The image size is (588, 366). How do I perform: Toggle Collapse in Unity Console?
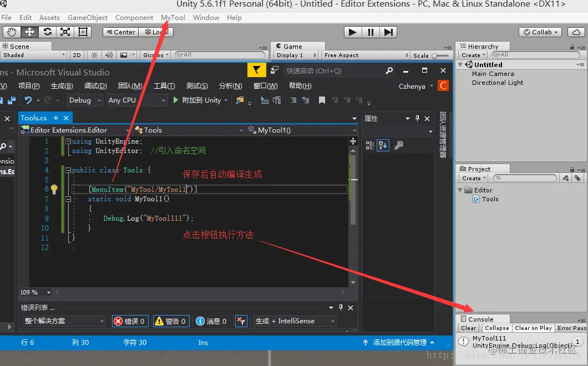(496, 328)
